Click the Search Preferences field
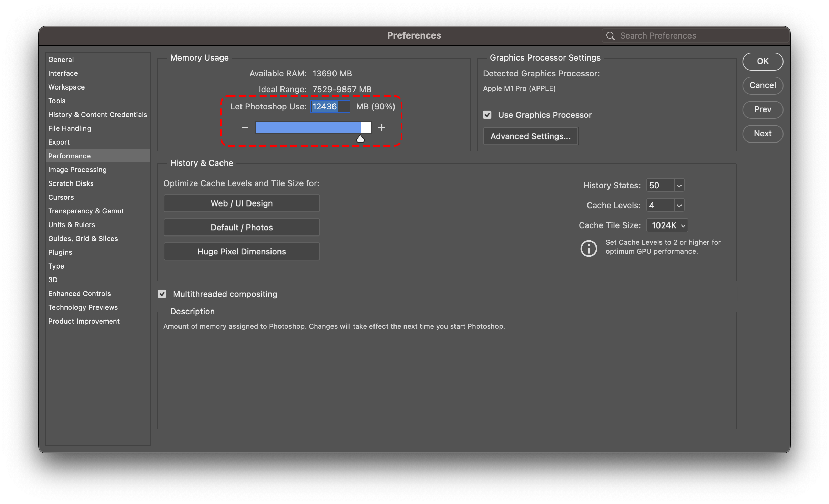 (699, 36)
